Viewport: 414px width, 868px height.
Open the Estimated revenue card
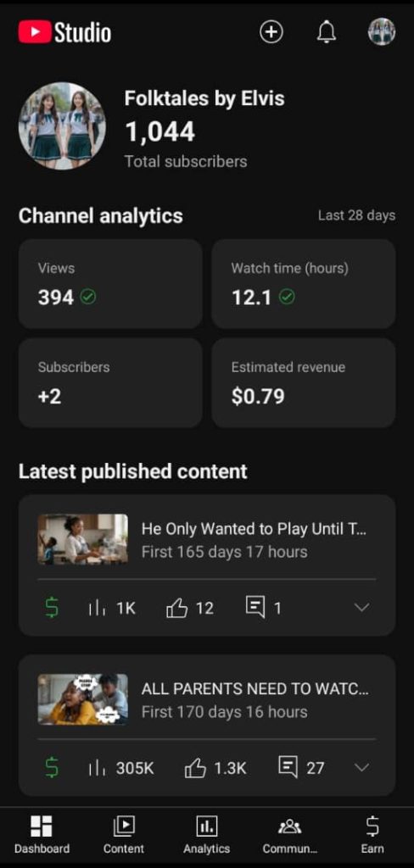(x=304, y=383)
